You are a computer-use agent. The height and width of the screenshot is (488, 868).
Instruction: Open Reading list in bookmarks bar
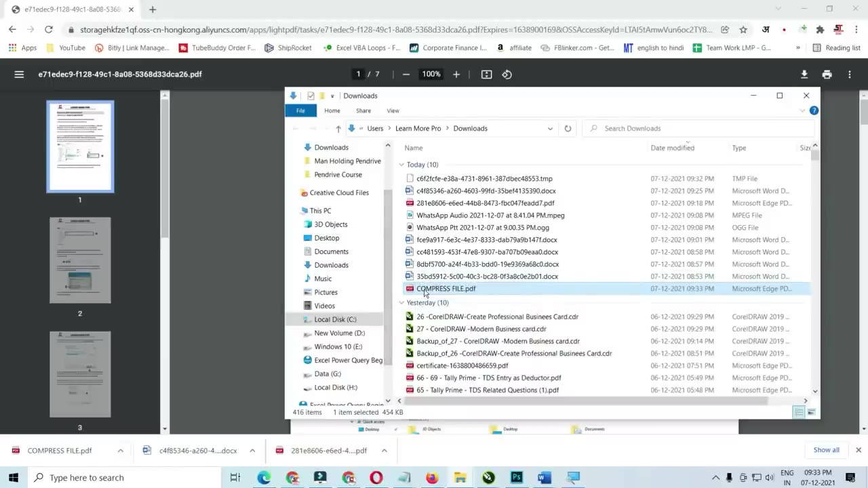[x=836, y=48]
